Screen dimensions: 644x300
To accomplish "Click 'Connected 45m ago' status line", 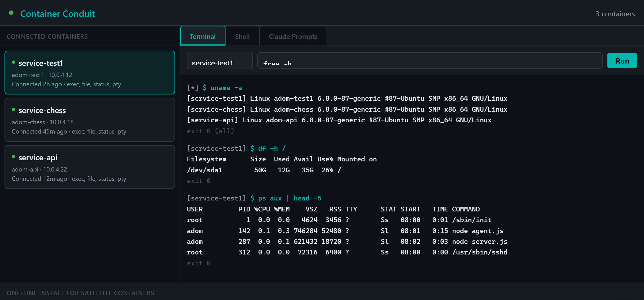I will (x=69, y=132).
